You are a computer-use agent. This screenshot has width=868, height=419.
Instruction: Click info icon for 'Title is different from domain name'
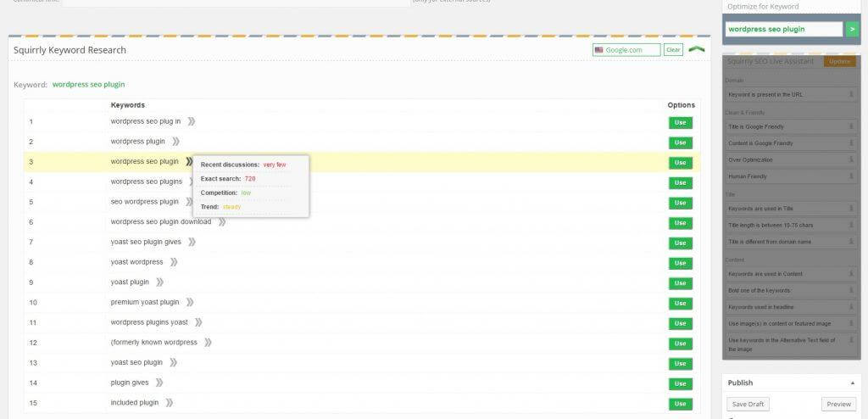click(851, 242)
